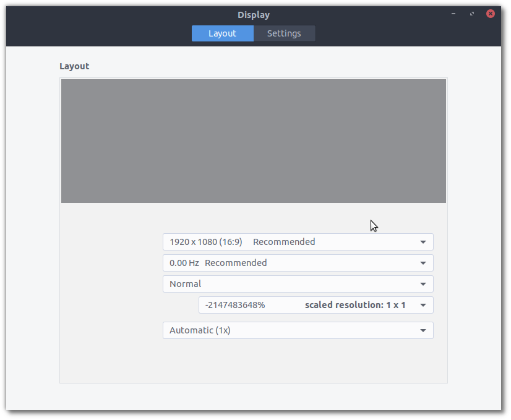Click the chevron arrow on the resolution dropdown
The image size is (511, 420).
click(424, 242)
